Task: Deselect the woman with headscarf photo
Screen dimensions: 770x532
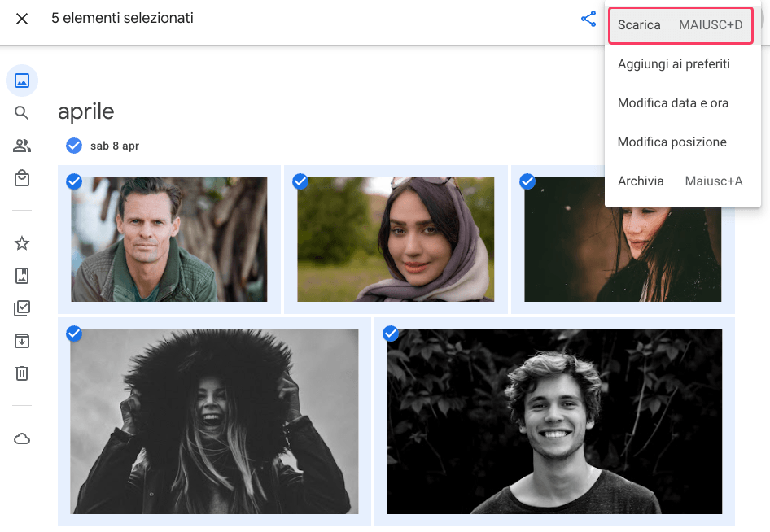Action: click(300, 181)
